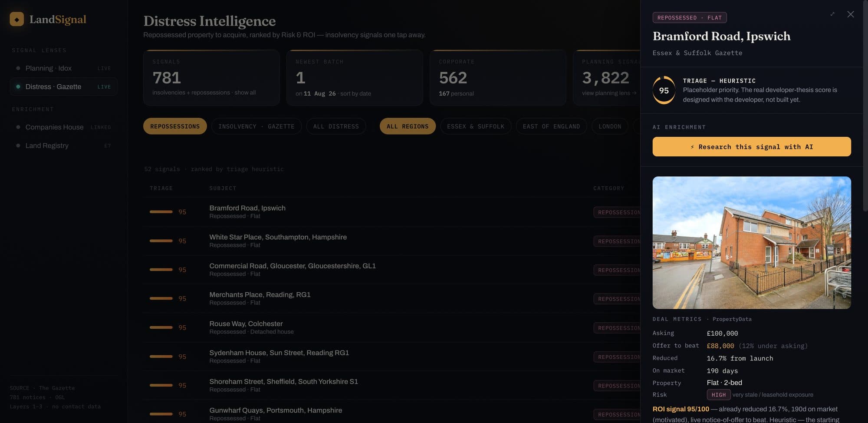Image resolution: width=868 pixels, height=423 pixels.
Task: Select the Insolvency · Gazette filter chip
Action: point(256,126)
